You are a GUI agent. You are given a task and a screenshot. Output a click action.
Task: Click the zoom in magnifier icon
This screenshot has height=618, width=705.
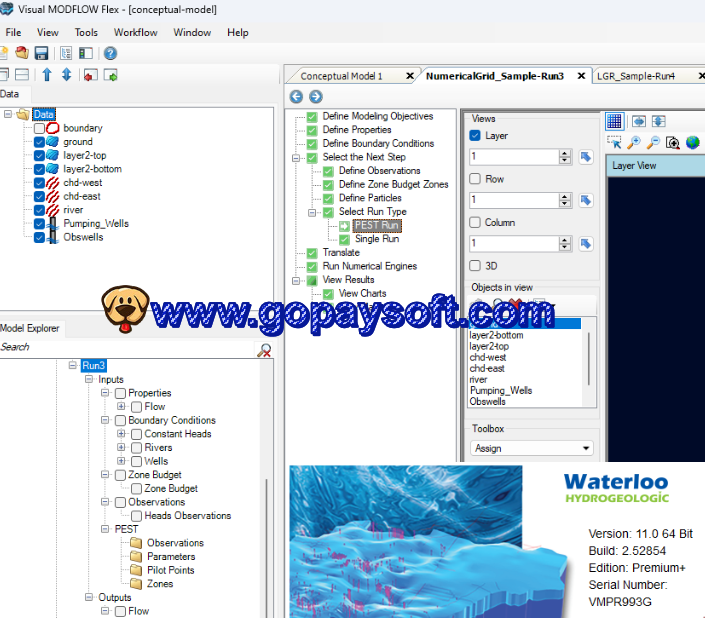coord(634,142)
